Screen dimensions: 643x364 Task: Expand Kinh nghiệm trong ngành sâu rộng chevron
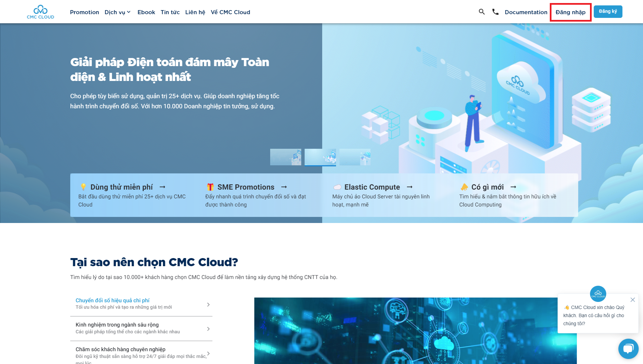pos(208,329)
